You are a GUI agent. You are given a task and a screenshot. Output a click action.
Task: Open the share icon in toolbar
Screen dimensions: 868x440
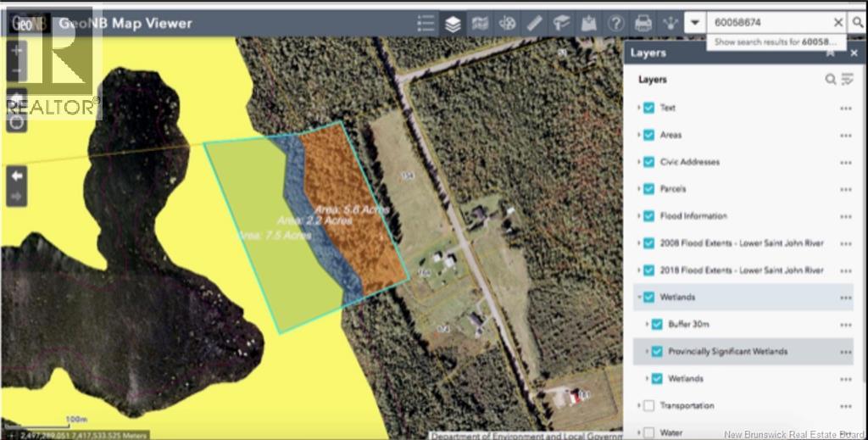pos(670,23)
